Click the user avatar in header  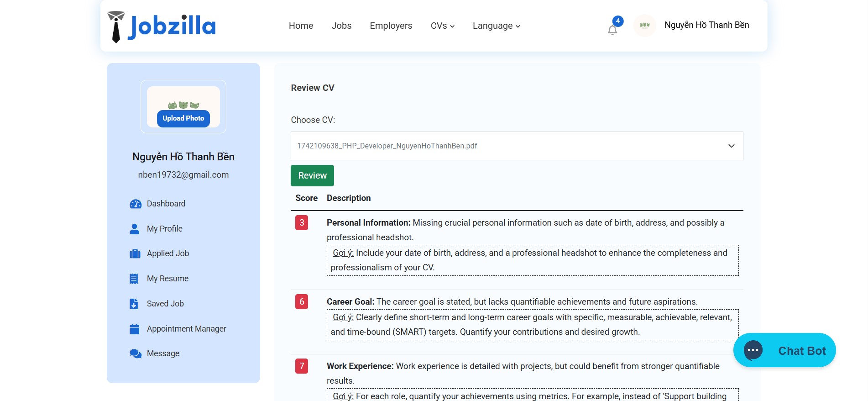point(644,26)
